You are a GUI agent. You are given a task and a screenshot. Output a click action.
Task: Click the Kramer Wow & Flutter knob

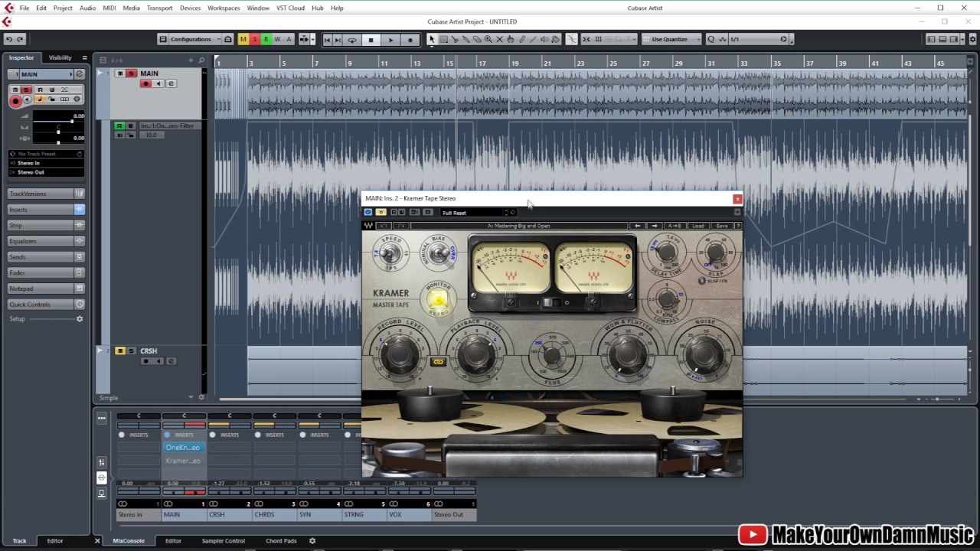click(626, 354)
